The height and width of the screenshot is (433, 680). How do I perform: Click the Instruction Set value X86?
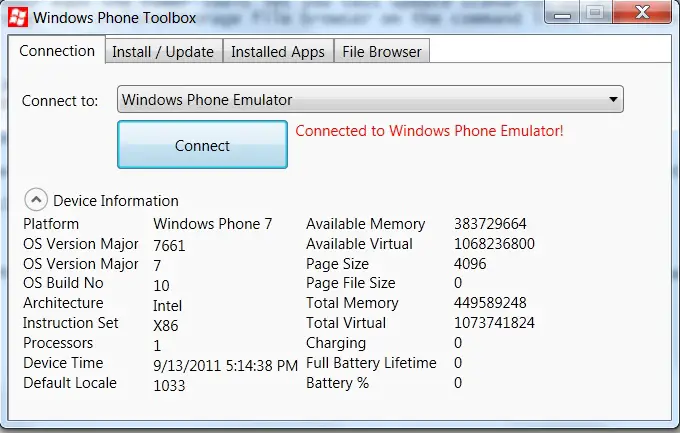(x=166, y=325)
